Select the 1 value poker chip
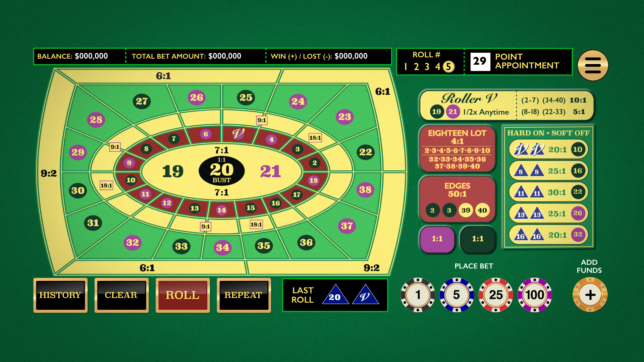Screen dimensions: 644x362 pyautogui.click(x=418, y=295)
